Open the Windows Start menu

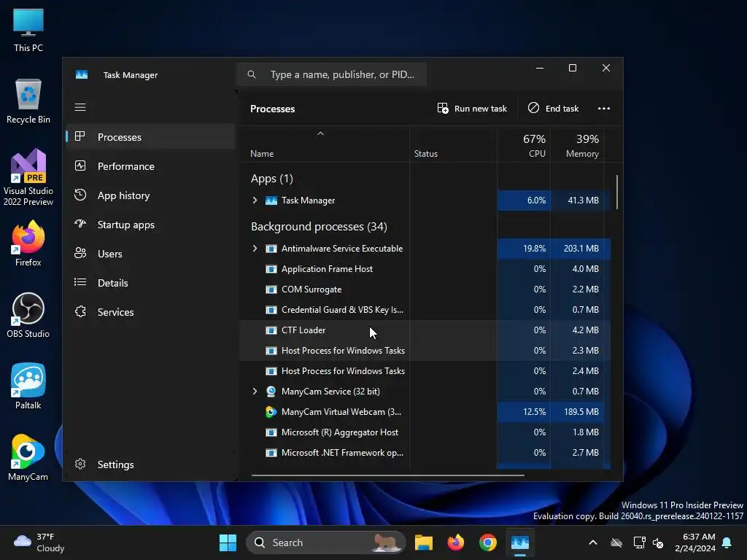click(x=228, y=542)
